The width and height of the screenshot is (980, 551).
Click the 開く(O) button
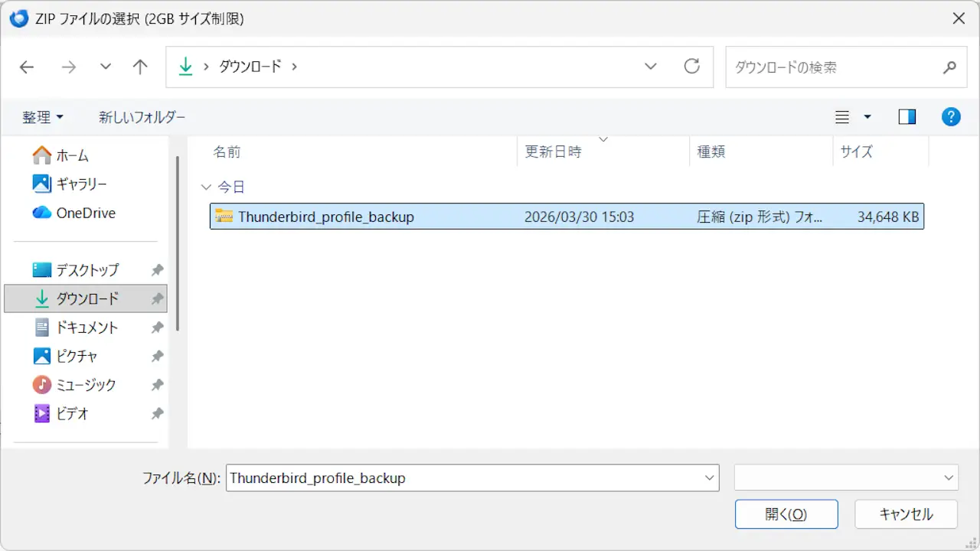786,514
